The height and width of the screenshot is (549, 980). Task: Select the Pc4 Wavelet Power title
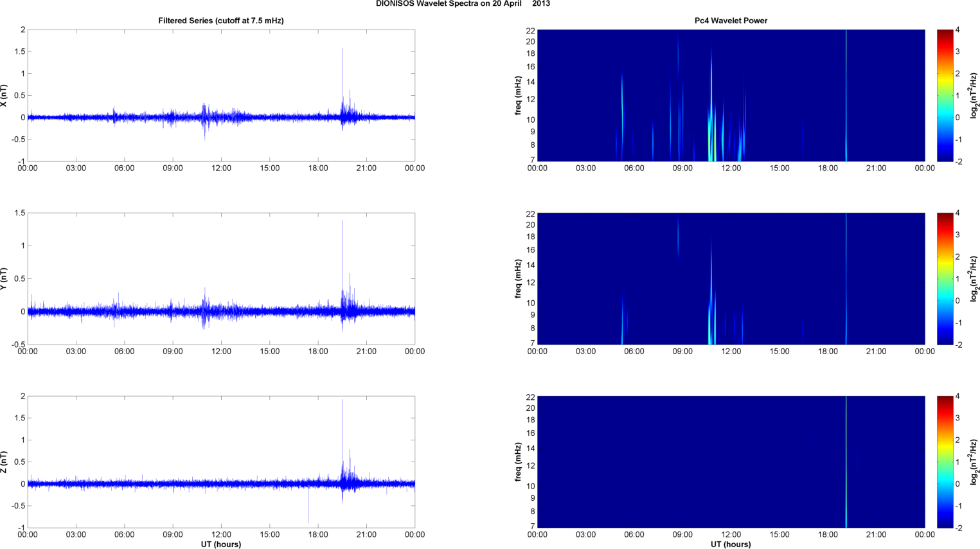click(x=731, y=21)
